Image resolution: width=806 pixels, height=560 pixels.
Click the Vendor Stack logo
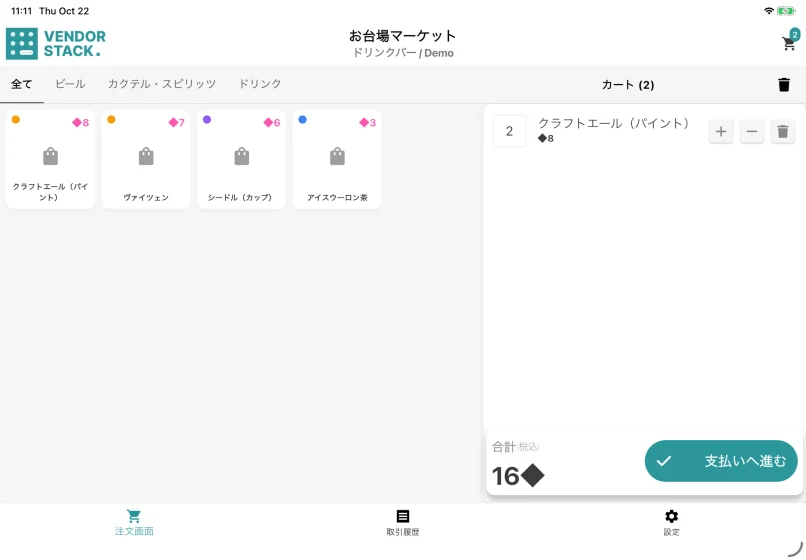(x=56, y=44)
